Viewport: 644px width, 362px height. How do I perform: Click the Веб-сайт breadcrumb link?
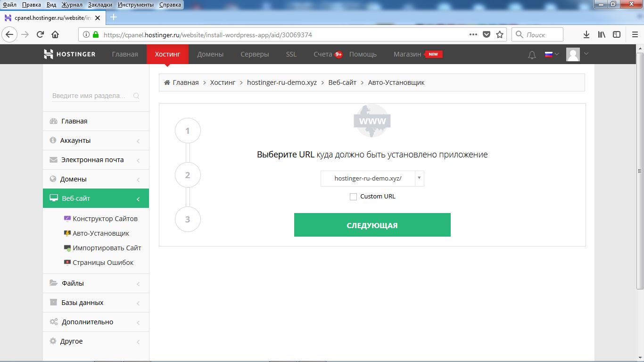[x=342, y=82]
